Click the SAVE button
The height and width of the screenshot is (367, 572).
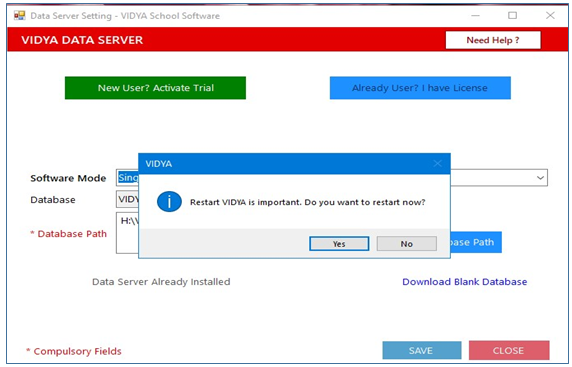click(x=422, y=351)
